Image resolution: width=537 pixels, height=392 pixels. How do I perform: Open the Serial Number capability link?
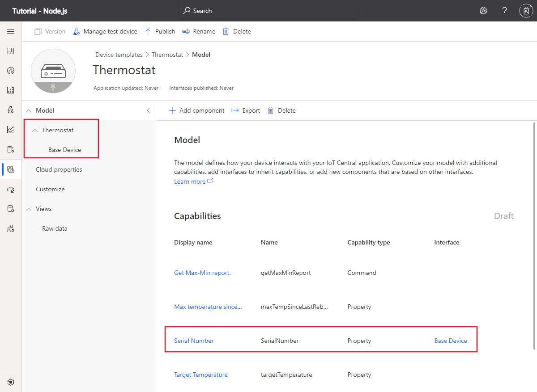coord(193,340)
